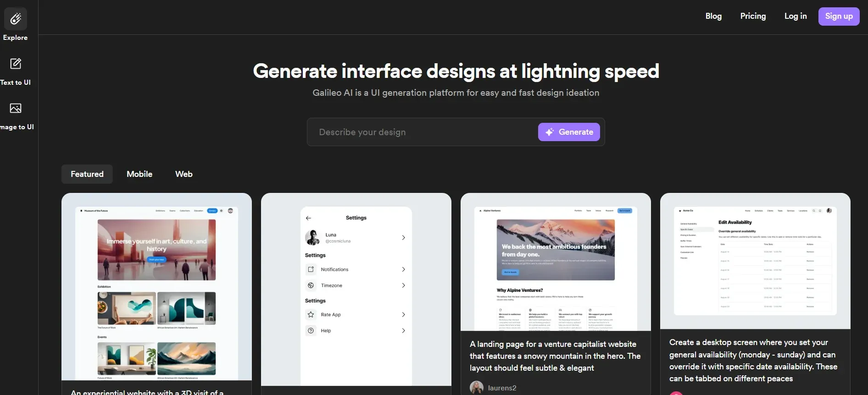Viewport: 868px width, 395px height.
Task: Open the Text to UI pencil icon
Action: pos(16,63)
